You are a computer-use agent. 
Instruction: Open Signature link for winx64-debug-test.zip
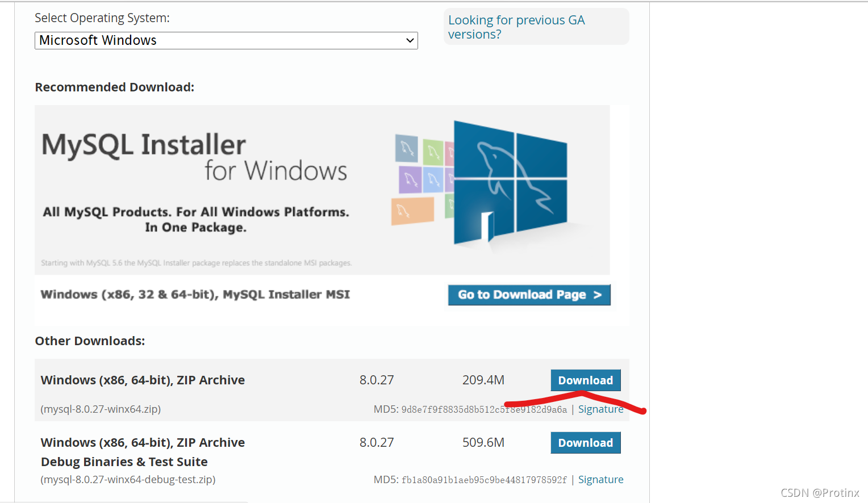pyautogui.click(x=600, y=480)
